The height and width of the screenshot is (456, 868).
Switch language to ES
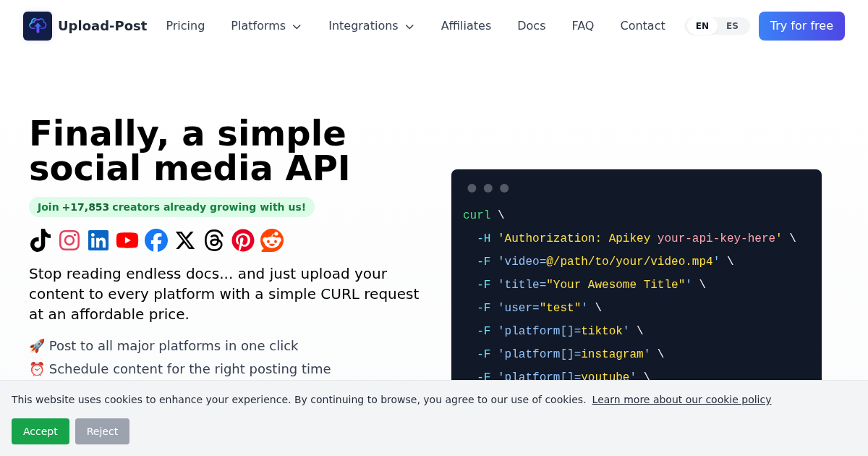pyautogui.click(x=732, y=25)
